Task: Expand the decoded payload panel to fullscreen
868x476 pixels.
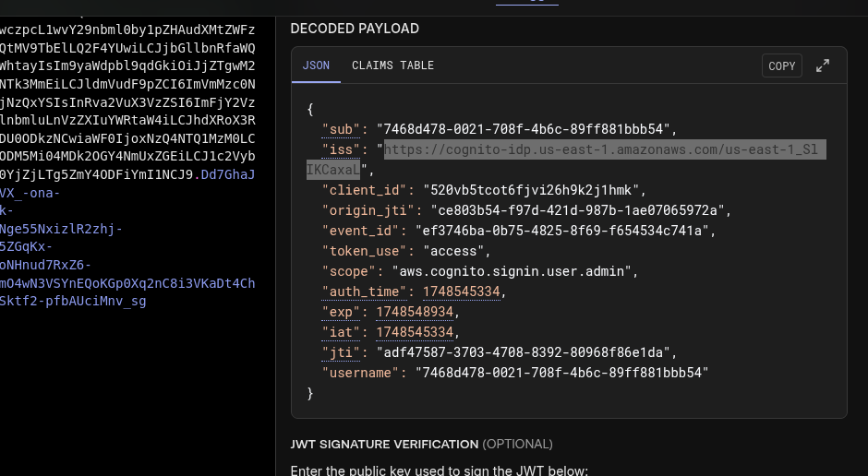Action: coord(823,65)
